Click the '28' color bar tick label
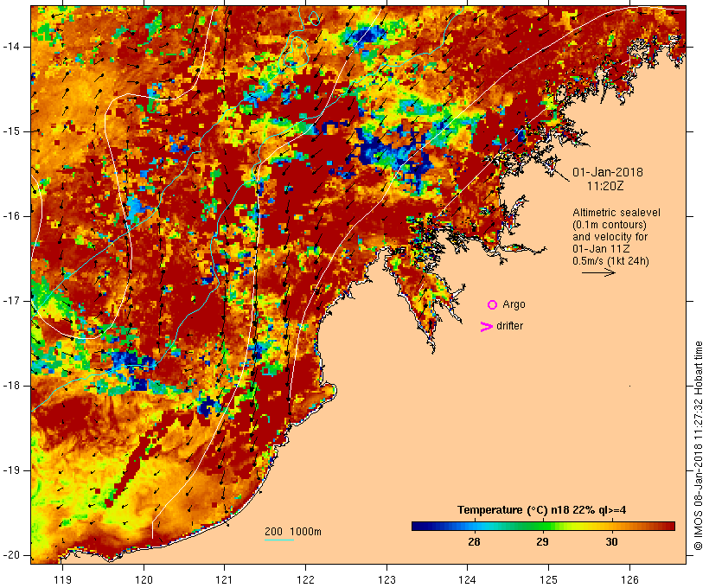This screenshot has width=709, height=588. click(474, 542)
